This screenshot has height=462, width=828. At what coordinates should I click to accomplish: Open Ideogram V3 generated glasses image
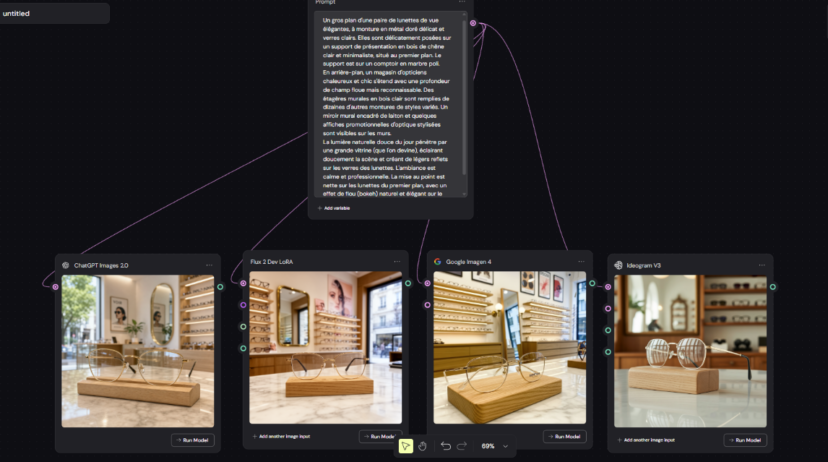click(690, 351)
